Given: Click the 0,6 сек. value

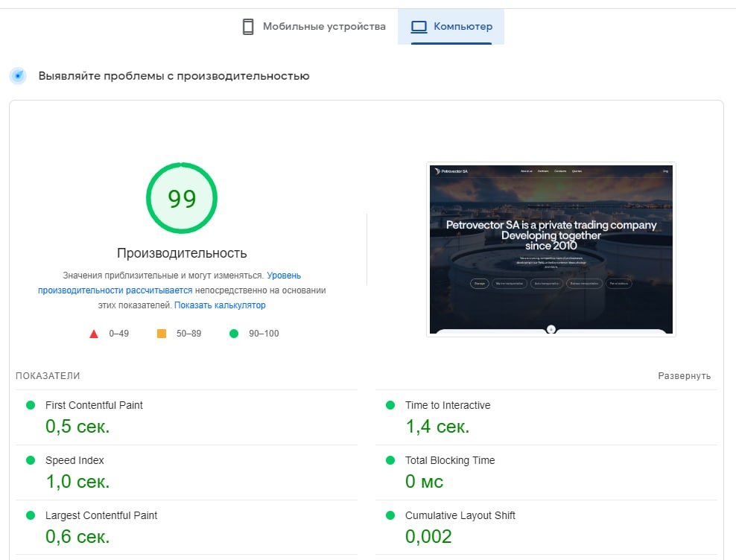Looking at the screenshot, I should pos(77,536).
